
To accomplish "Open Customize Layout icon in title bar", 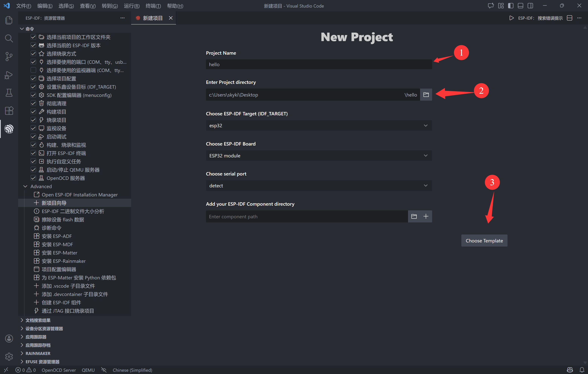I will tap(501, 6).
